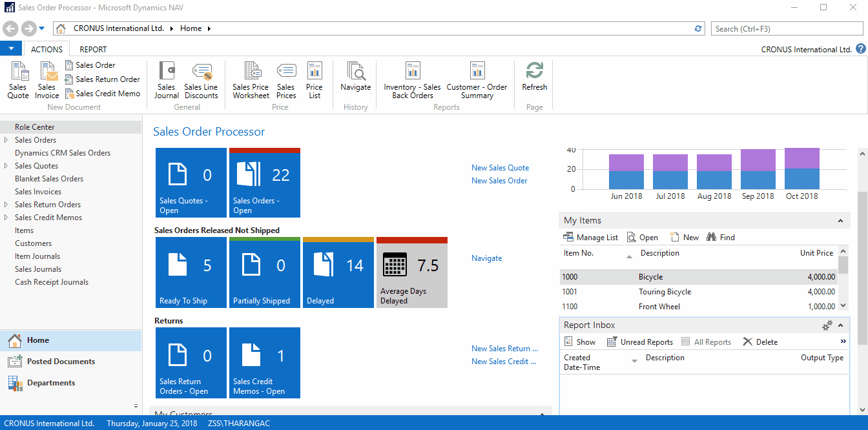Screen dimensions: 868x430
Task: Collapse the My Items panel
Action: point(840,221)
